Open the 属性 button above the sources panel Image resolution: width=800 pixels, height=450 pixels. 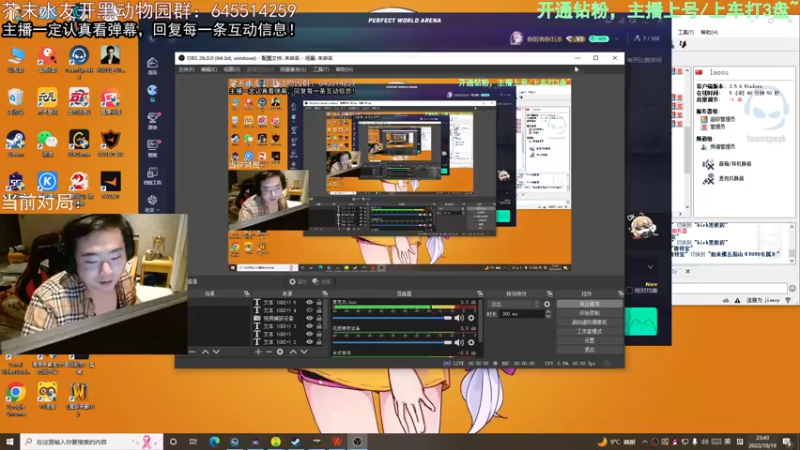point(297,282)
